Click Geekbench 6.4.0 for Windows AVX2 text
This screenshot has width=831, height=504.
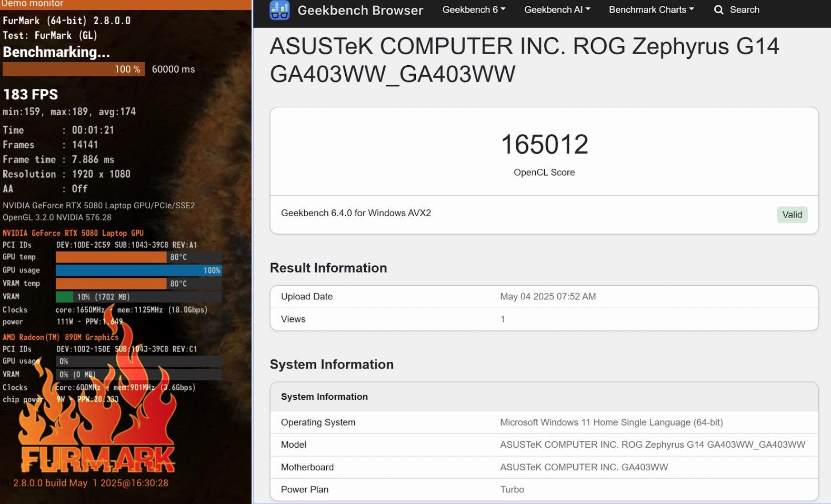[356, 213]
